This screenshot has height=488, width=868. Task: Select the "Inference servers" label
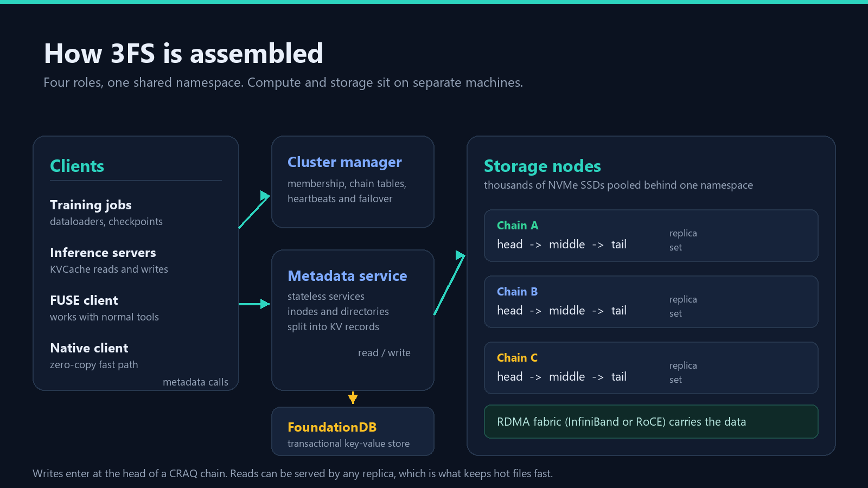(103, 253)
